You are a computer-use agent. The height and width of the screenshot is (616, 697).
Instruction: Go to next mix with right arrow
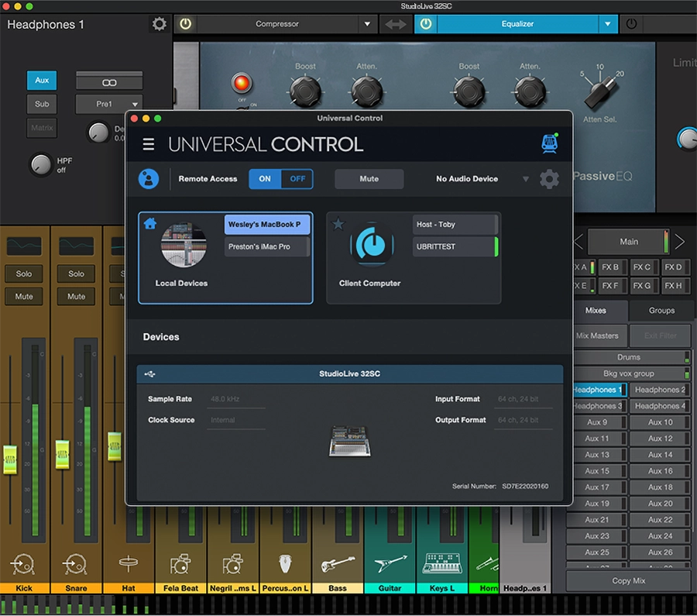680,242
